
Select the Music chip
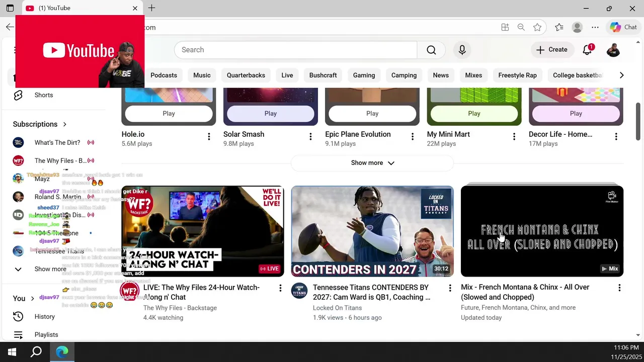tap(202, 75)
